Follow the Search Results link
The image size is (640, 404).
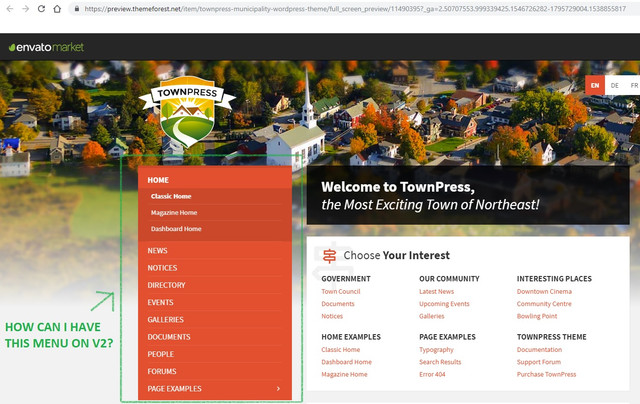tap(440, 362)
